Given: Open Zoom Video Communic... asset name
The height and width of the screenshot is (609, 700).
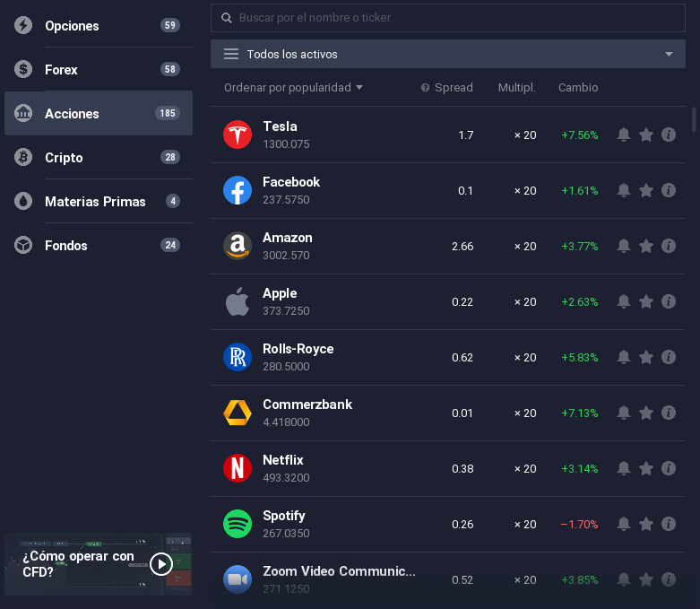Looking at the screenshot, I should (339, 571).
